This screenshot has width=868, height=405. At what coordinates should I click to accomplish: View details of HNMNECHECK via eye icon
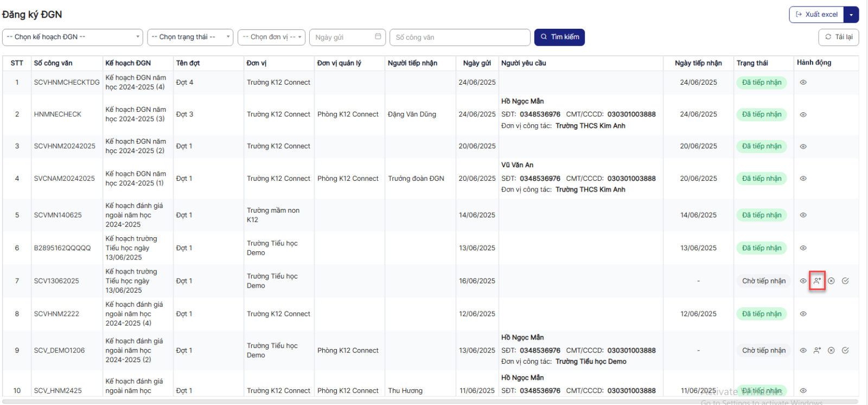coord(803,115)
